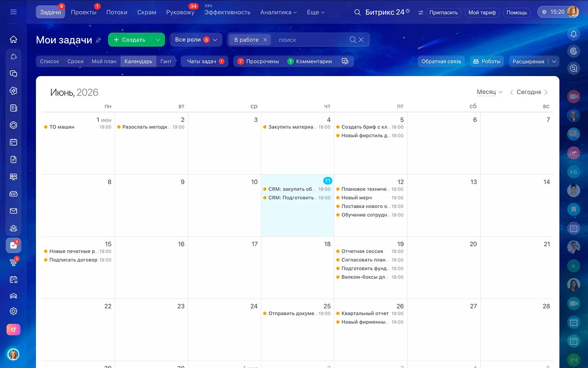Switch to Список view
Viewport: 588px width, 368px height.
point(49,61)
